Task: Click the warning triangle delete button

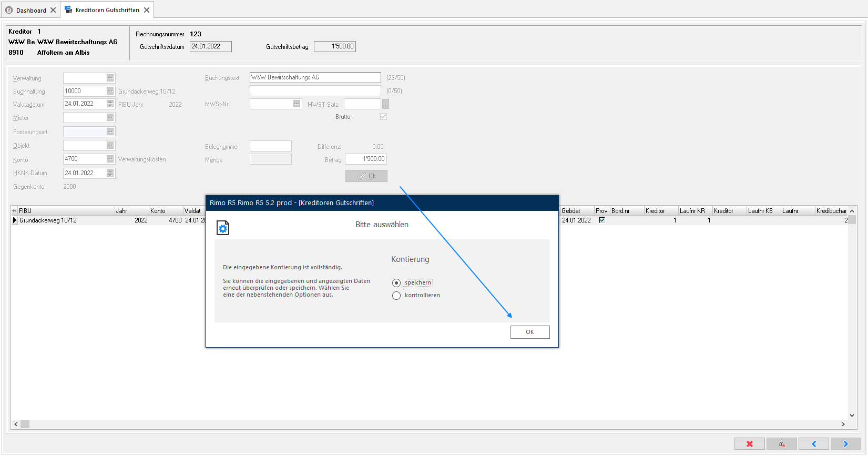Action: (x=782, y=444)
